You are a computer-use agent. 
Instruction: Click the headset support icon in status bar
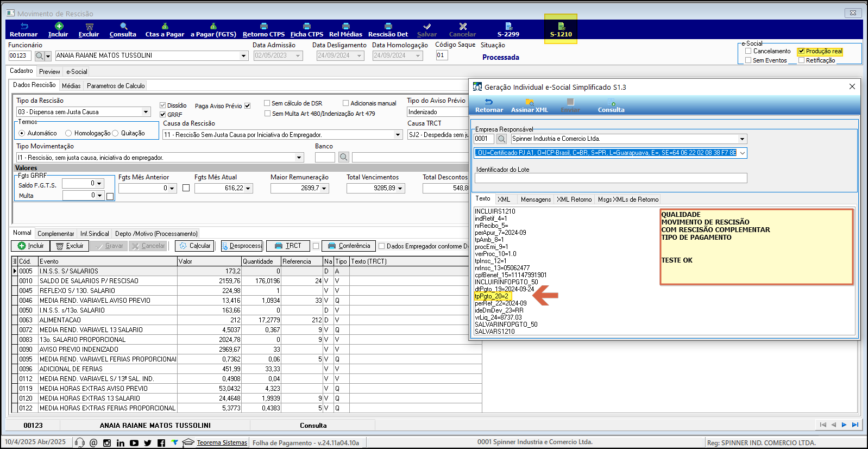click(x=80, y=443)
